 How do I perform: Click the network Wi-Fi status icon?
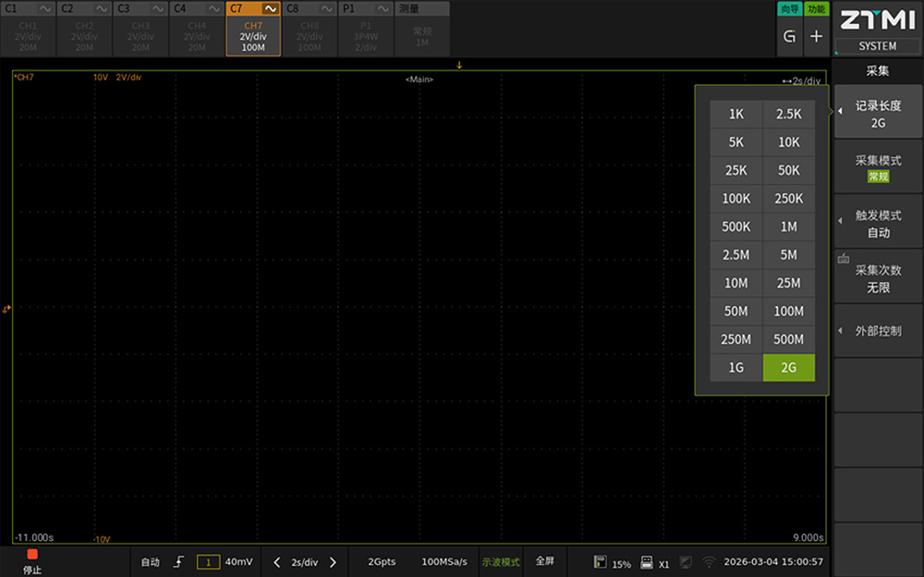click(x=709, y=562)
